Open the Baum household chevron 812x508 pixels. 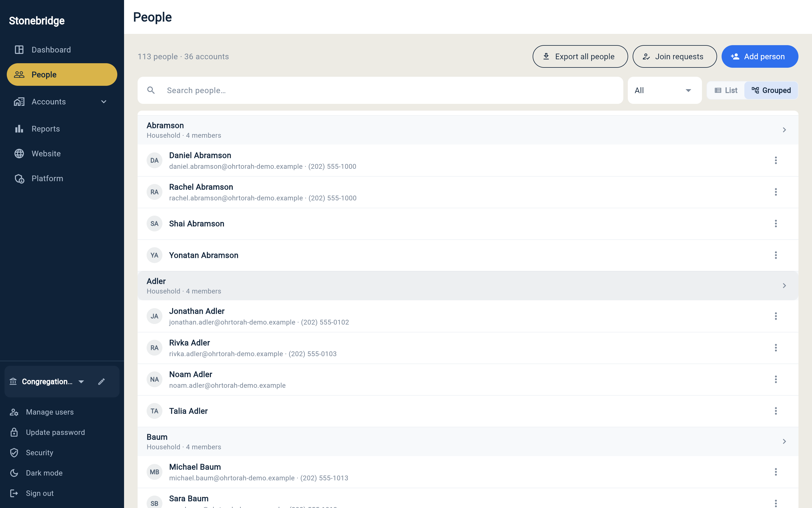point(784,441)
